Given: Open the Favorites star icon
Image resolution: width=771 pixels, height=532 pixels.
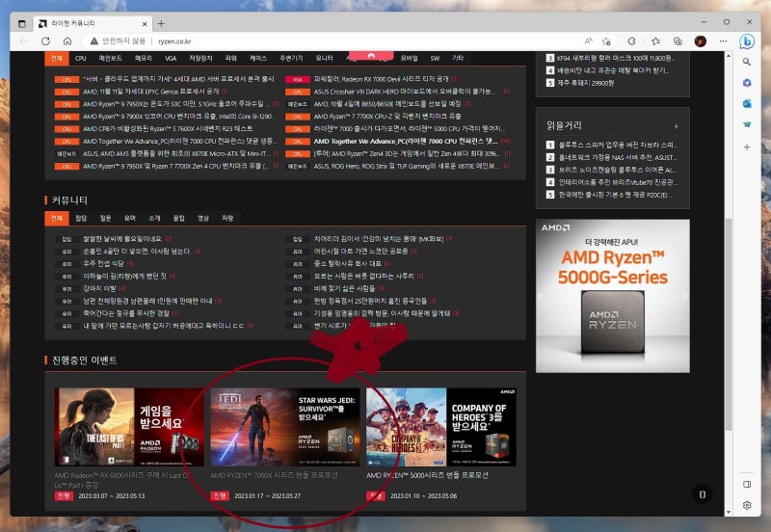Looking at the screenshot, I should [655, 41].
